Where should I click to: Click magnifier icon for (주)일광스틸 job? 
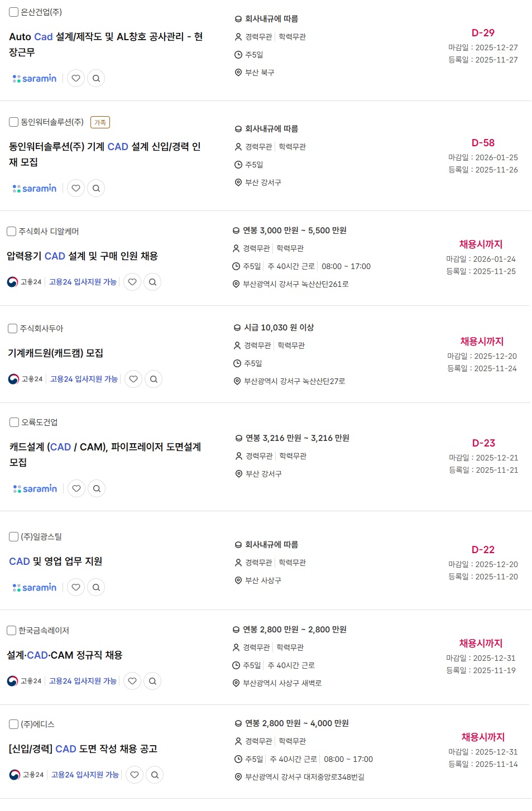pos(96,587)
